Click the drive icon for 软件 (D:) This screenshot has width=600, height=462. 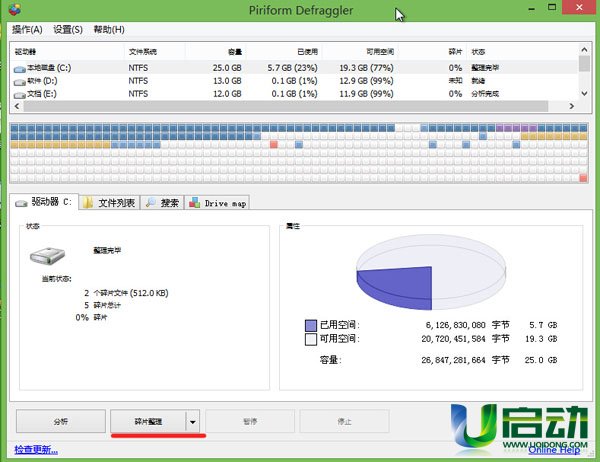(x=19, y=82)
